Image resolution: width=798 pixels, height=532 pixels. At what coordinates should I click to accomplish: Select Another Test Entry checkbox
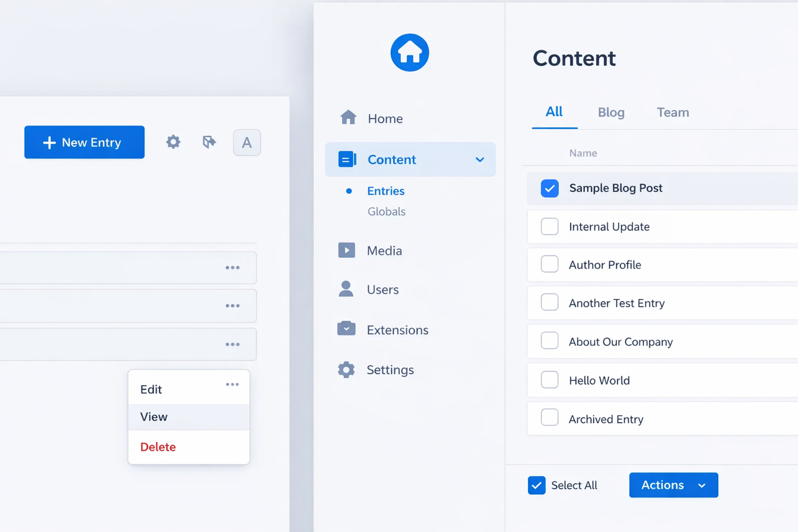[550, 302]
